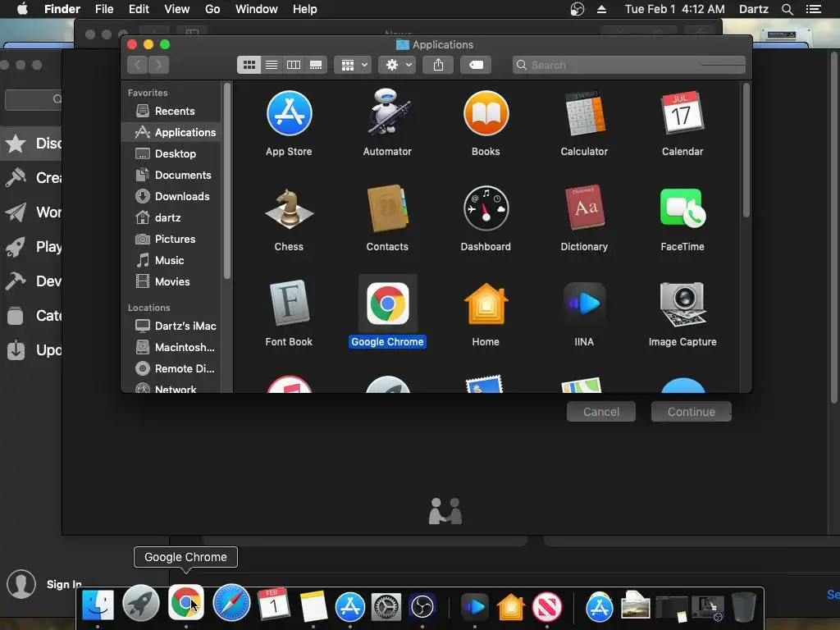
Task: Click Sign In in App Store window
Action: point(64,584)
